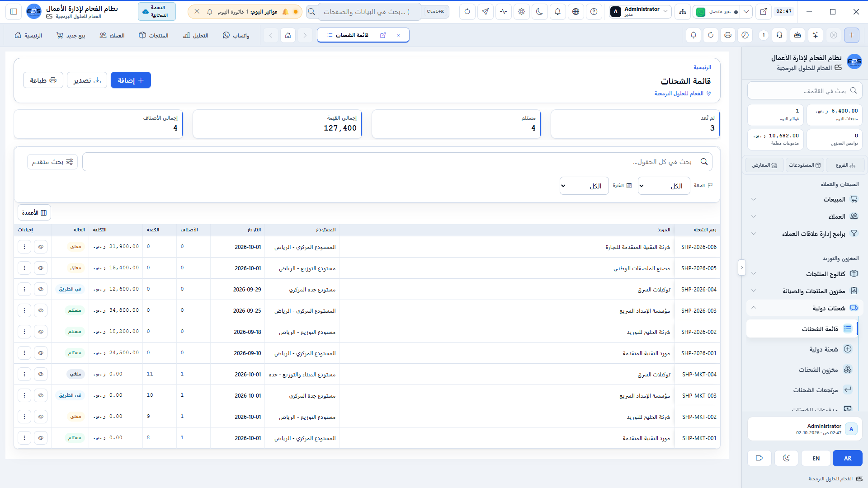Screen dimensions: 868x488
Task: Pop out the قائمة الشحنات tab
Action: point(383,35)
